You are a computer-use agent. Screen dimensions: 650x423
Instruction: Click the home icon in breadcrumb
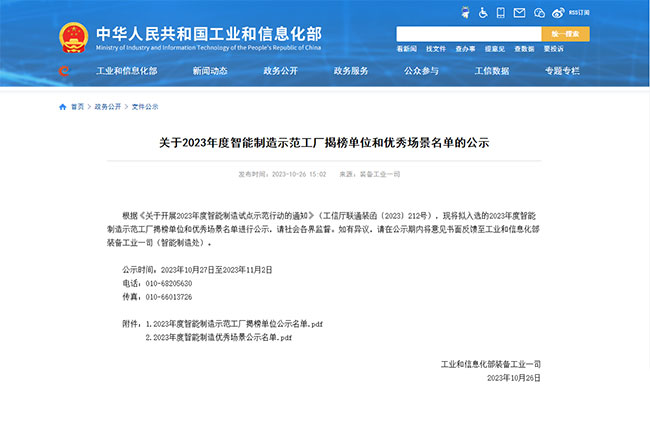click(63, 107)
